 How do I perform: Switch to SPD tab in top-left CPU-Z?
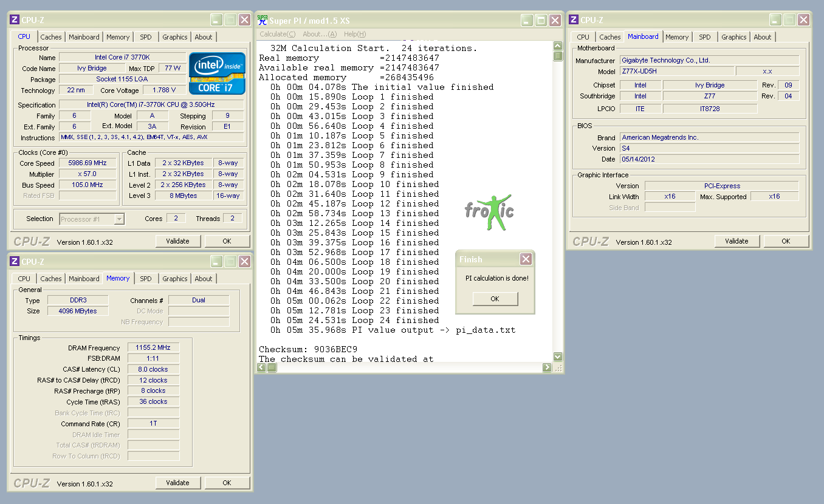pos(146,37)
